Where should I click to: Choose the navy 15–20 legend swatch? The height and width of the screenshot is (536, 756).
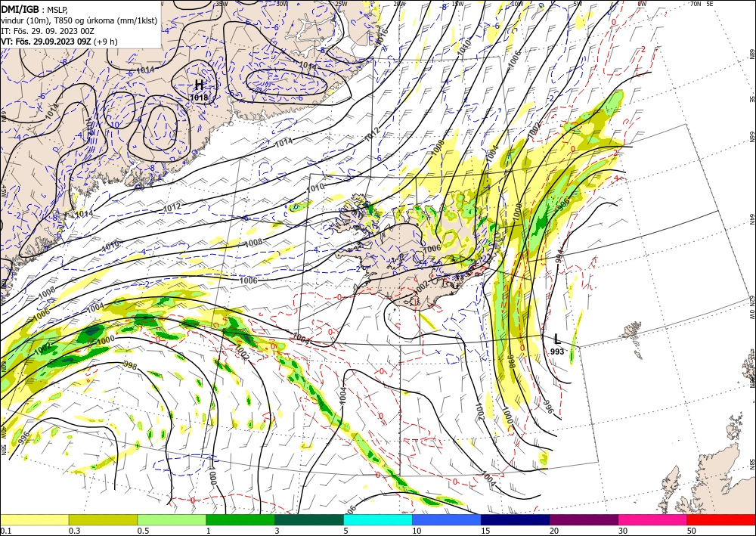pyautogui.click(x=516, y=519)
